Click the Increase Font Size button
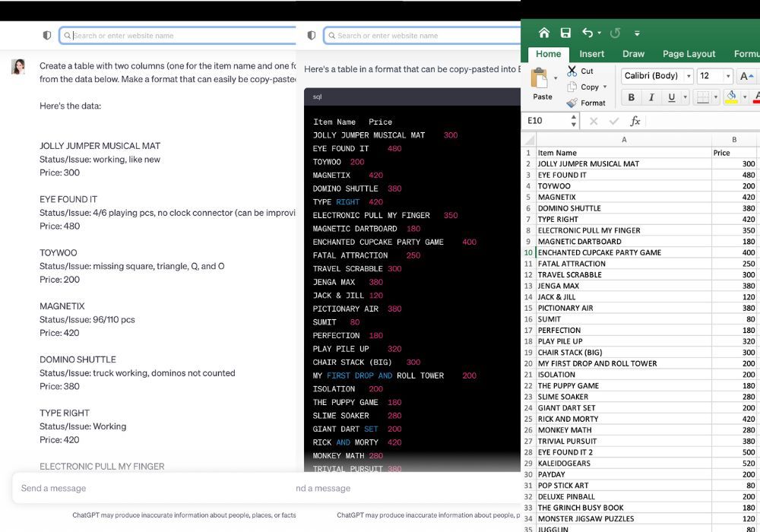760x532 pixels. [x=747, y=75]
